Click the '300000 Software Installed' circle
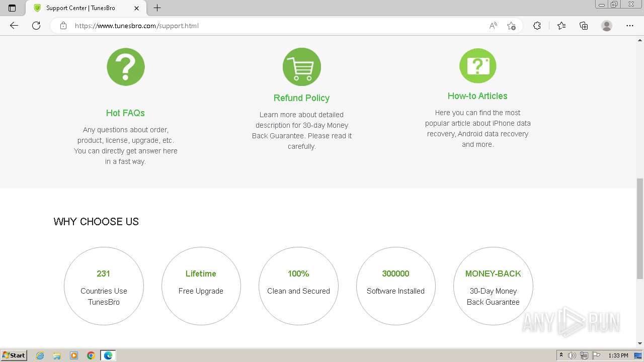This screenshot has width=644, height=362. pyautogui.click(x=396, y=287)
